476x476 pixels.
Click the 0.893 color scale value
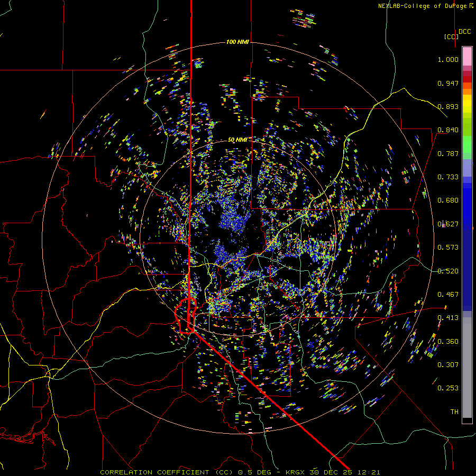(x=448, y=106)
